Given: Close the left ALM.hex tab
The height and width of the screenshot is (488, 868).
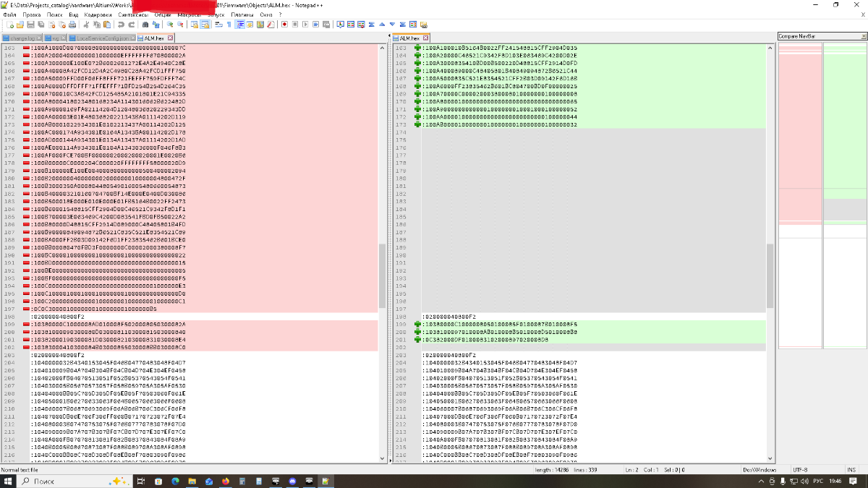Looking at the screenshot, I should (x=170, y=38).
